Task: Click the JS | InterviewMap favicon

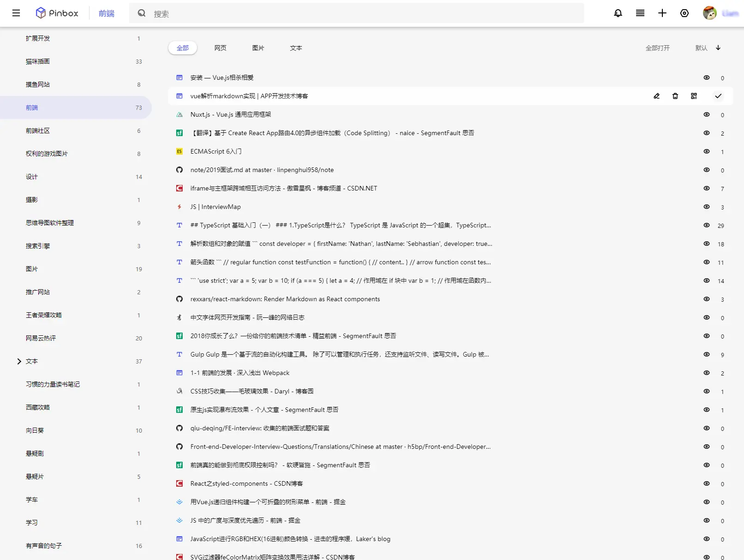Action: click(x=179, y=207)
